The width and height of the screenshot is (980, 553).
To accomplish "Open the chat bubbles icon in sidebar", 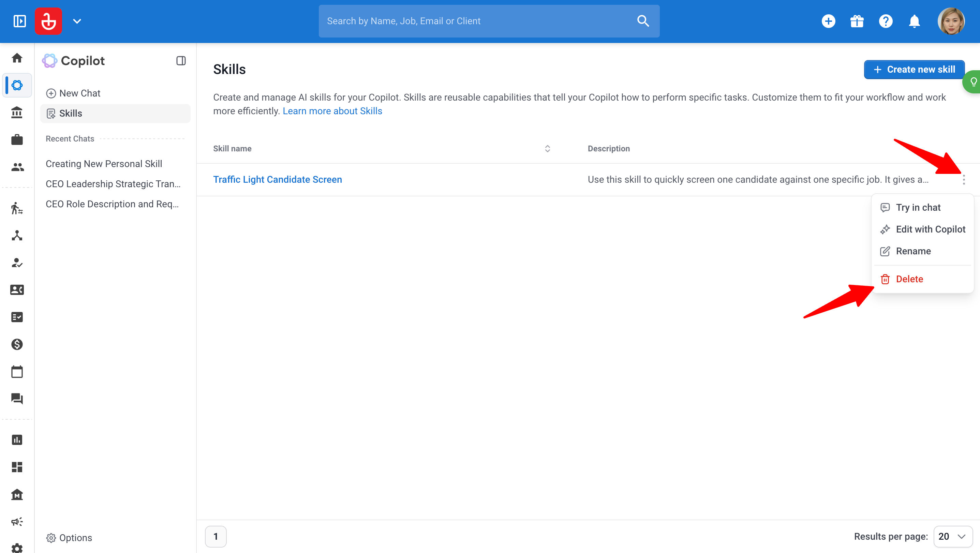I will (17, 399).
